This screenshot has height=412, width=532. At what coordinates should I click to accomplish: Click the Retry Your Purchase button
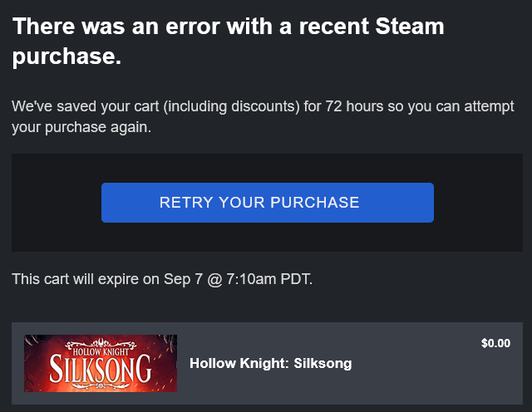(267, 203)
